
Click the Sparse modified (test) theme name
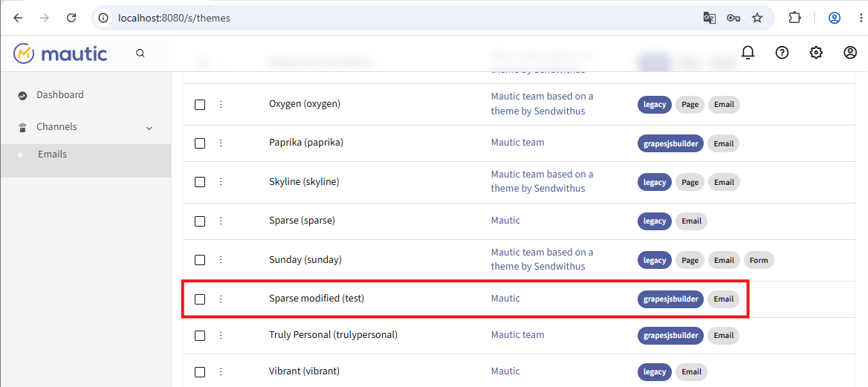click(x=317, y=299)
